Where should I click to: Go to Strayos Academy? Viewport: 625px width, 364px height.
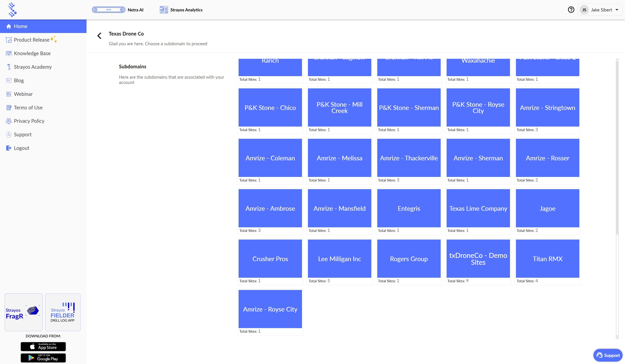click(43, 67)
